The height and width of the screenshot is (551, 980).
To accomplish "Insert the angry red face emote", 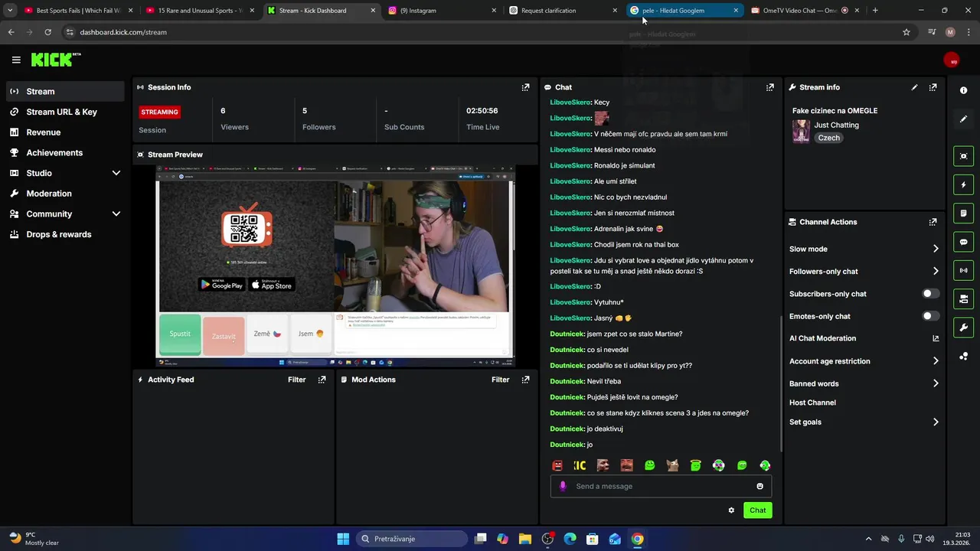I will (x=557, y=465).
